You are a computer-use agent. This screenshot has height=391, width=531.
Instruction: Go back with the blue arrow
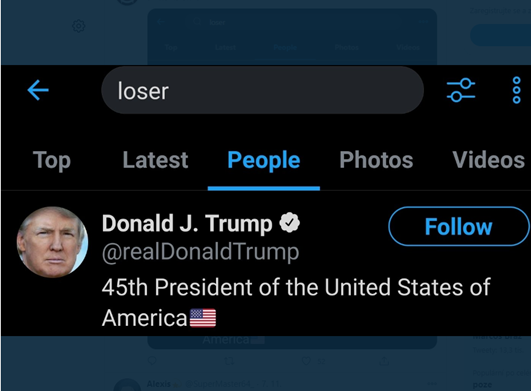pos(38,90)
